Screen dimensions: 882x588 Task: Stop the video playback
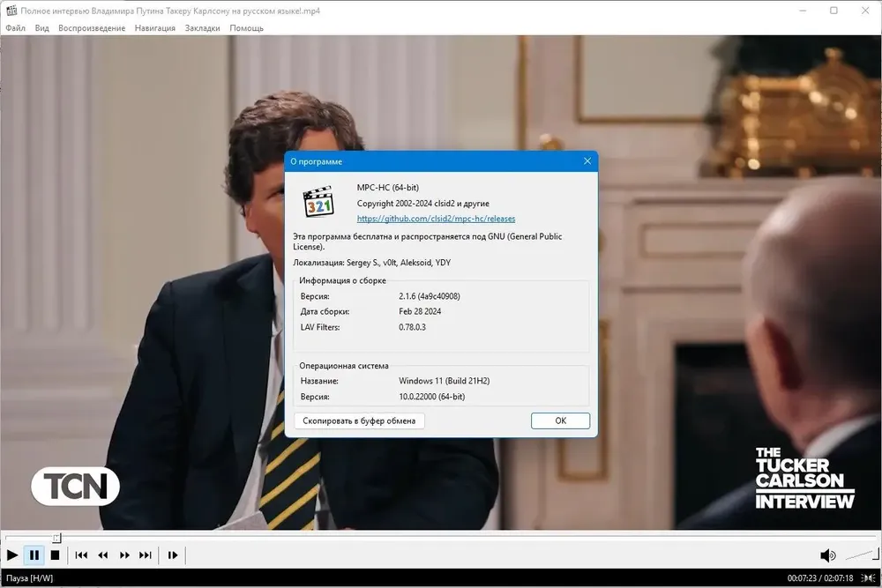[x=55, y=555]
